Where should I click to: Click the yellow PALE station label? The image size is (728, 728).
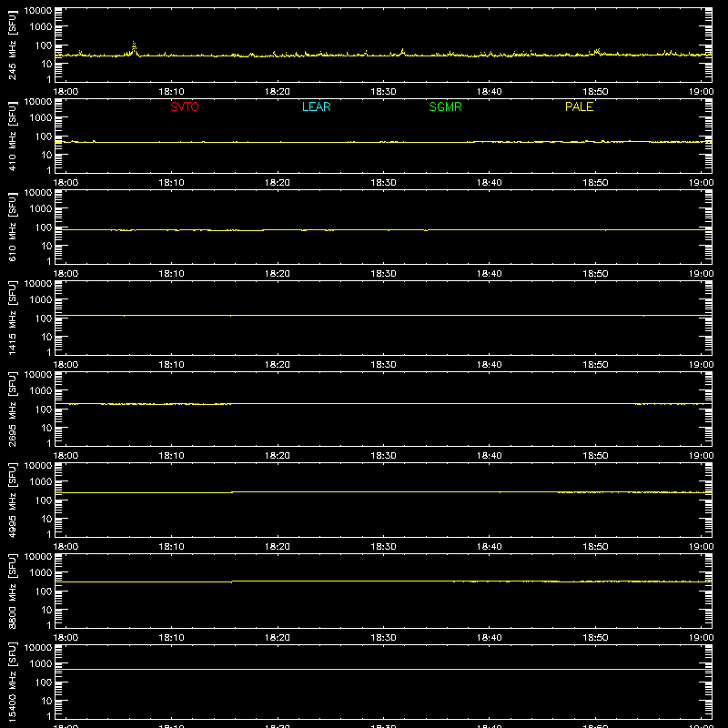pyautogui.click(x=579, y=106)
